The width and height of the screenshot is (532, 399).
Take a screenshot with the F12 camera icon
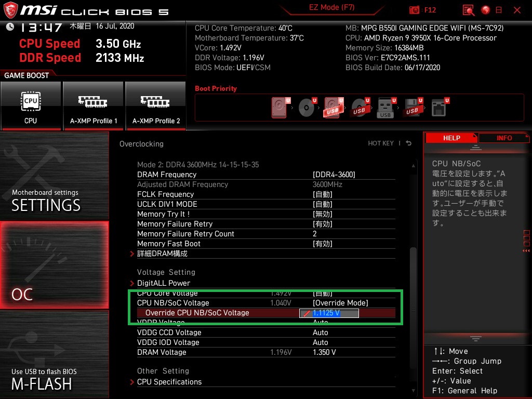pos(414,10)
